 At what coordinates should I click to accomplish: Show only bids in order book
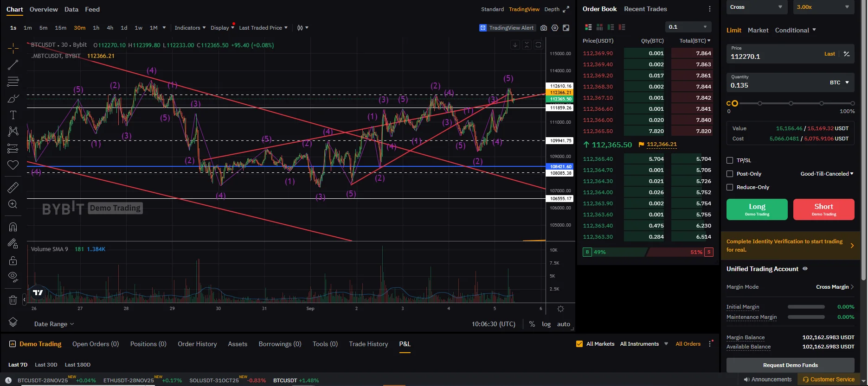click(x=611, y=27)
